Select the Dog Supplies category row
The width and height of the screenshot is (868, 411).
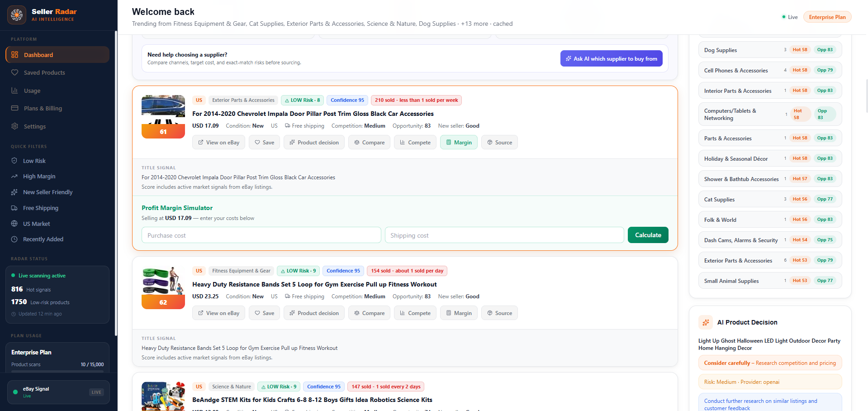[x=770, y=50]
